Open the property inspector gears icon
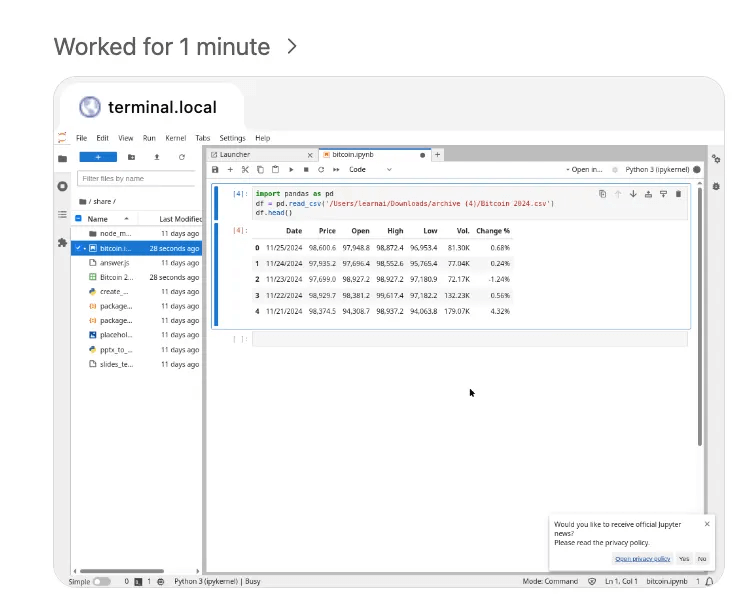The width and height of the screenshot is (756, 610). 716,159
